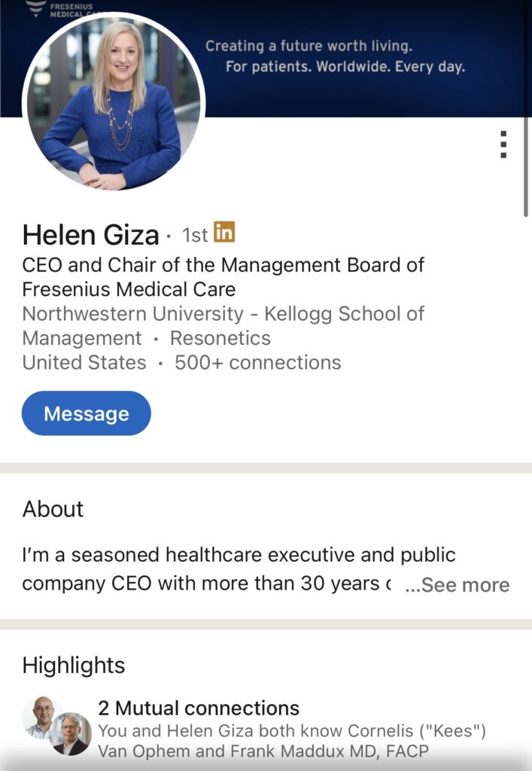Click the gold LinkedIn Premium badge

(224, 233)
